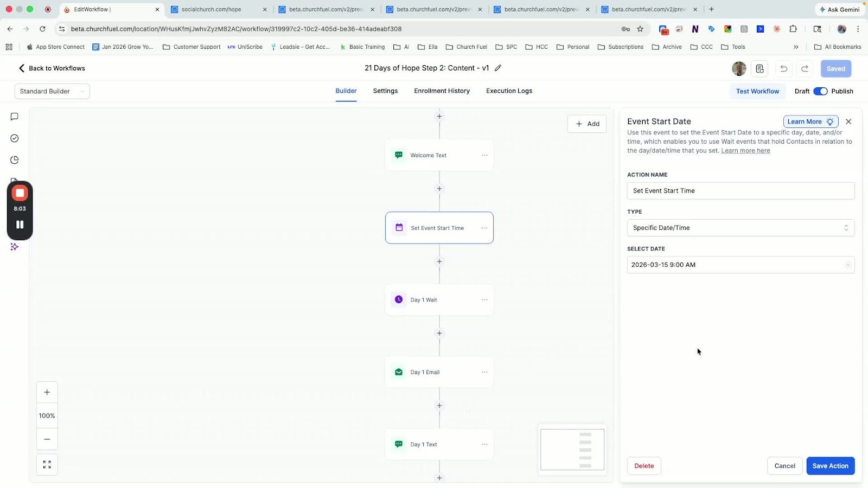Click Cancel in the Event Start Date panel
This screenshot has width=868, height=488.
(x=784, y=466)
